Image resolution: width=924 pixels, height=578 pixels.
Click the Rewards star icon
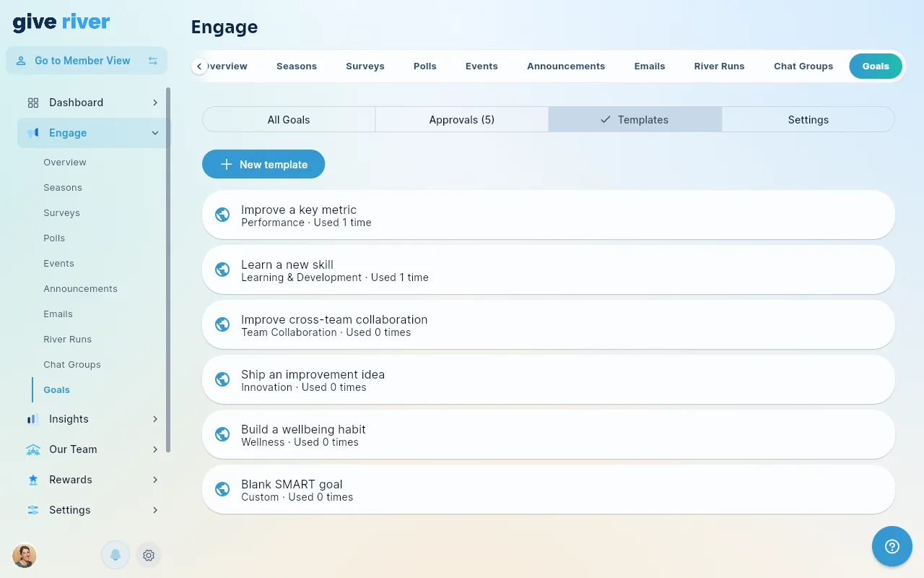tap(33, 480)
